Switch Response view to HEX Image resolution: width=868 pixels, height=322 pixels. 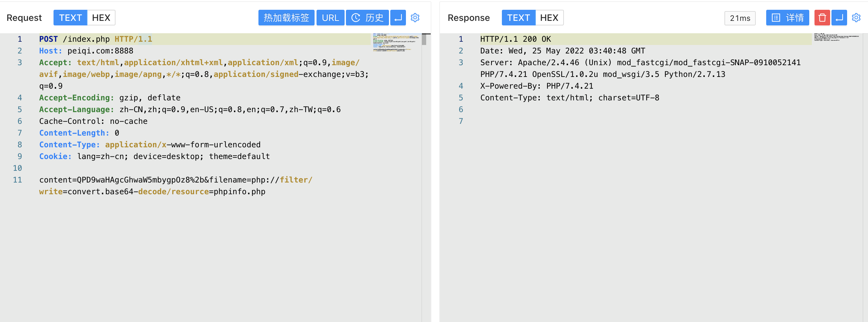click(x=549, y=18)
